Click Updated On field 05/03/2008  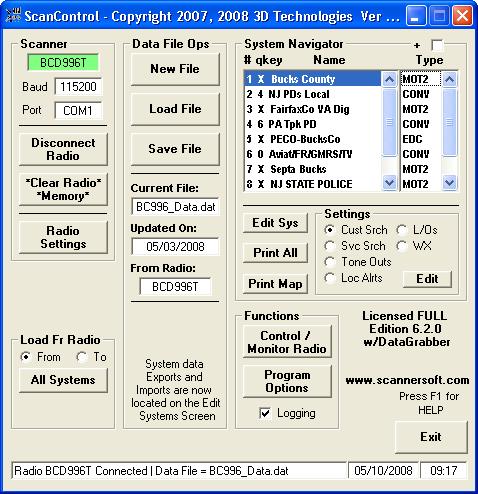click(x=175, y=247)
